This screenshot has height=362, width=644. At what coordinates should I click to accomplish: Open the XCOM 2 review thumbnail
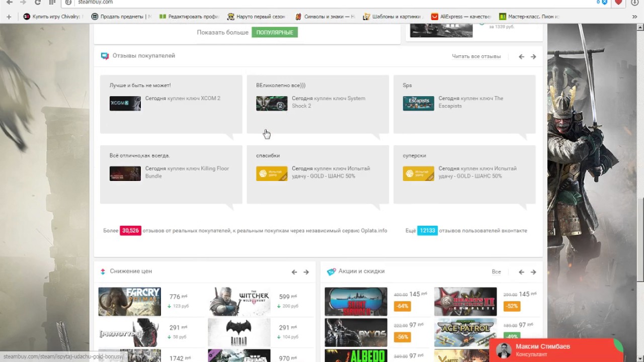point(125,104)
